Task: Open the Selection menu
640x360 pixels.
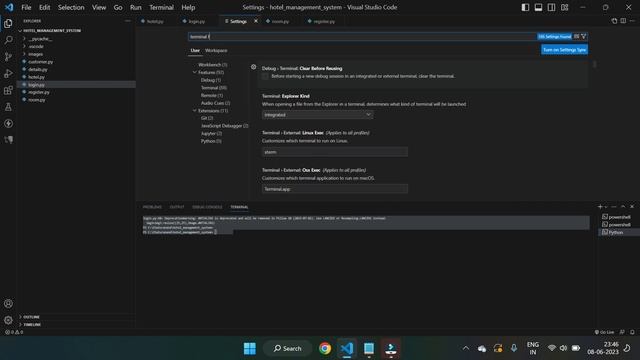Action: pos(71,7)
